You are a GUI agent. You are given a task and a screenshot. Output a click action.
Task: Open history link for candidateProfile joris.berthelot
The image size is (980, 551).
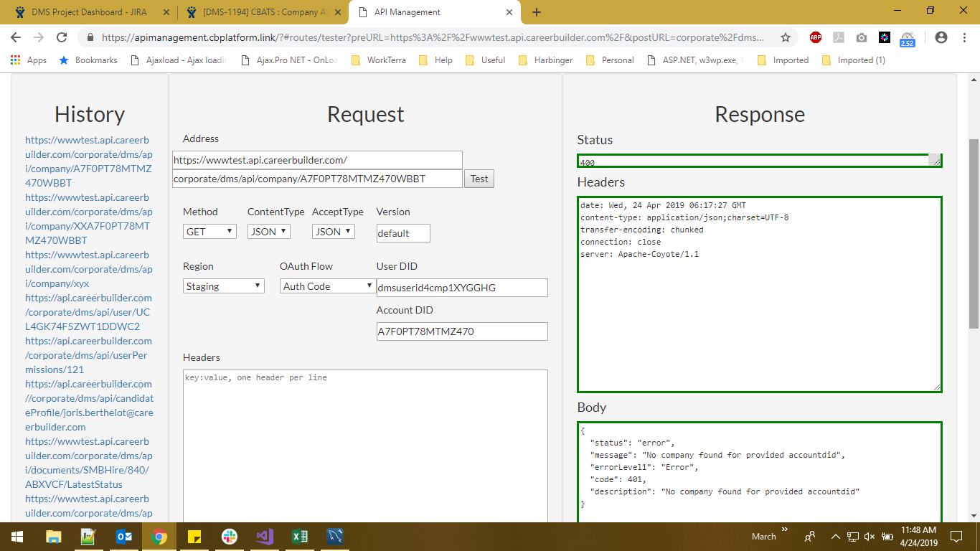point(88,405)
